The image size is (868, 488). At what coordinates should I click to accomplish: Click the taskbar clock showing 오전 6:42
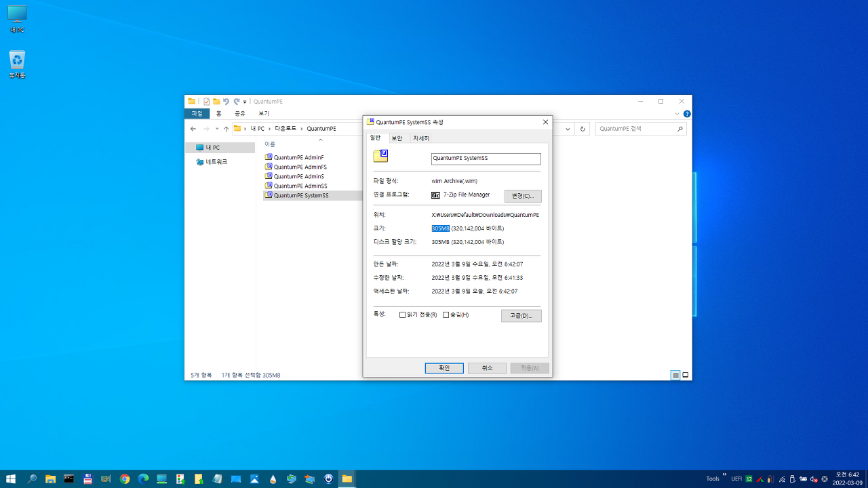tap(848, 479)
